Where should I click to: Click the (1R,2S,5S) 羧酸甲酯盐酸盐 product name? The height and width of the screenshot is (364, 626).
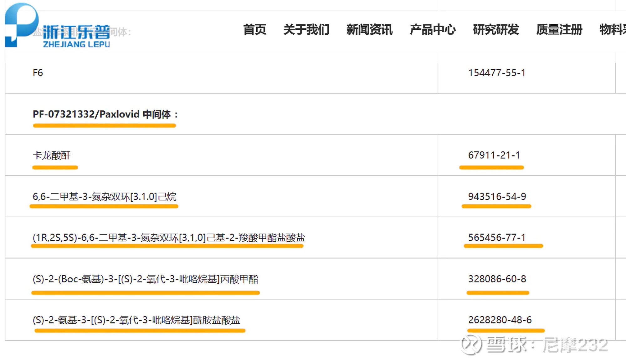click(x=169, y=238)
